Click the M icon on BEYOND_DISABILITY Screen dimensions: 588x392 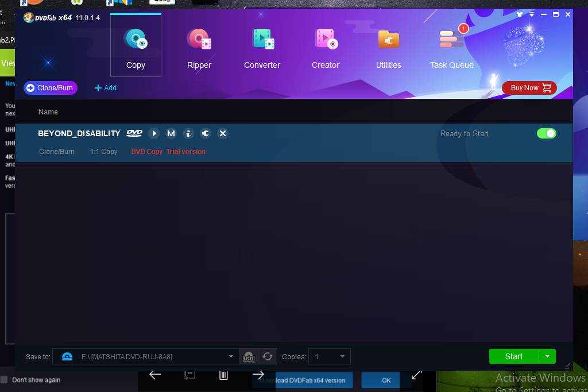[x=171, y=133]
